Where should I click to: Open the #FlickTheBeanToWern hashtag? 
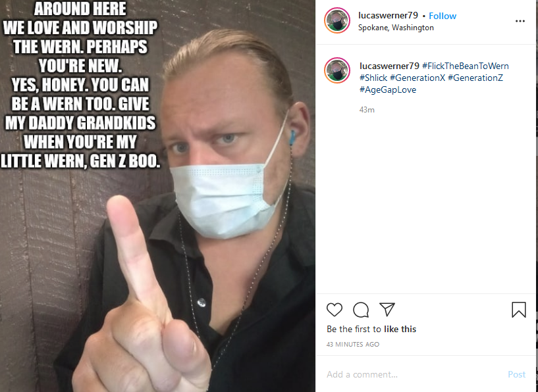[x=466, y=66]
